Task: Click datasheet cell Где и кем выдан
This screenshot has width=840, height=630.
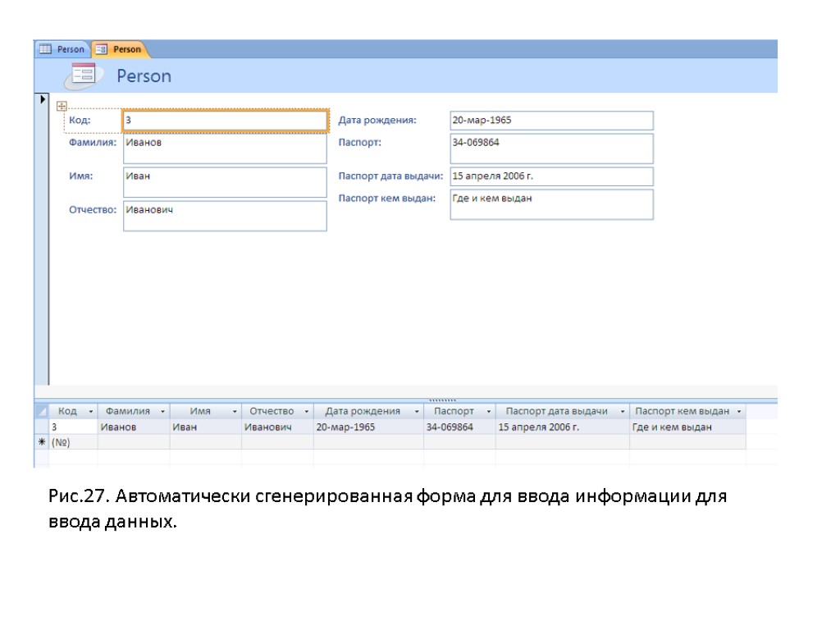Action: pos(688,427)
